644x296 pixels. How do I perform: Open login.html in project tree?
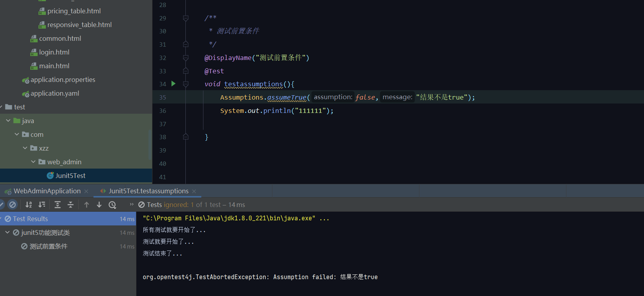pyautogui.click(x=54, y=52)
